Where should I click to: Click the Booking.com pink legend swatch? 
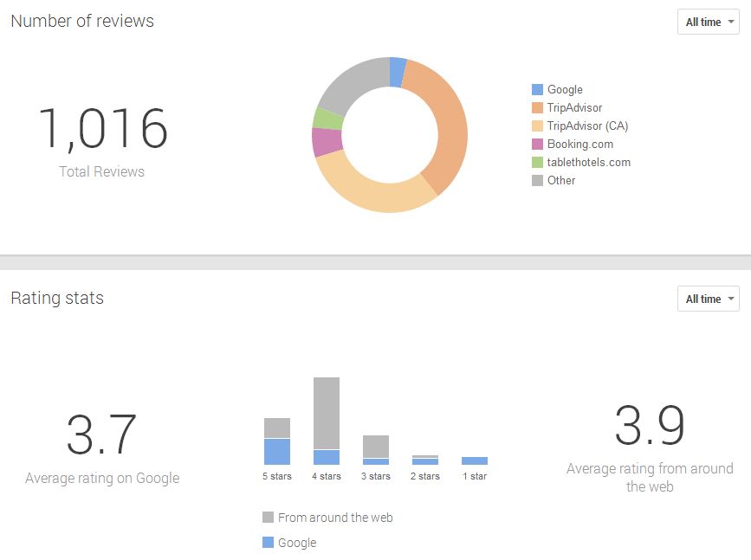click(537, 145)
